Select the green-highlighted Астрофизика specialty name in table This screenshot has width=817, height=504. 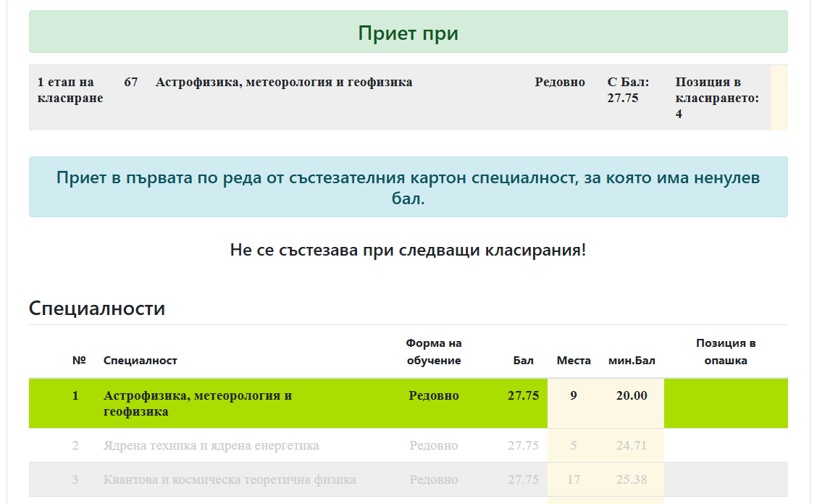pyautogui.click(x=197, y=403)
